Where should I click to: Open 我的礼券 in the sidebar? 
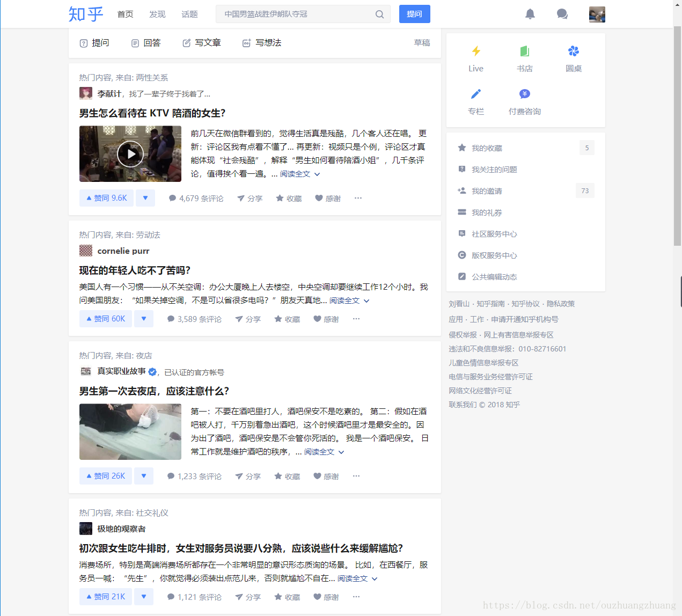526,212
